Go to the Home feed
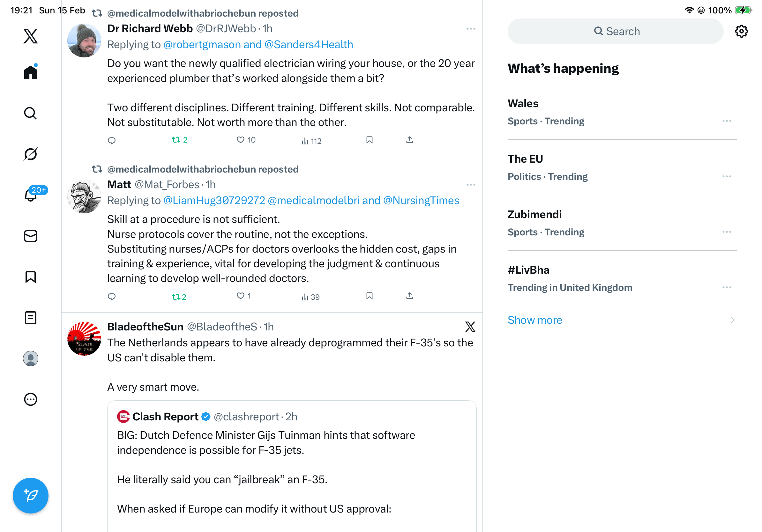762x532 pixels. [x=31, y=72]
